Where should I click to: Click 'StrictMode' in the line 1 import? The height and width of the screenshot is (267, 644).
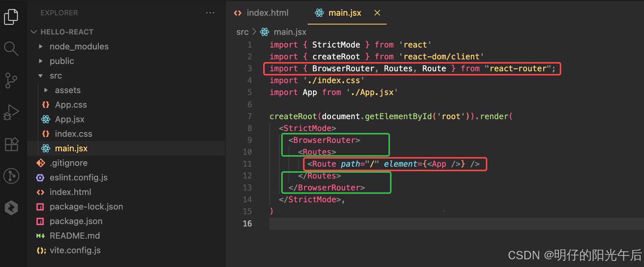point(336,45)
